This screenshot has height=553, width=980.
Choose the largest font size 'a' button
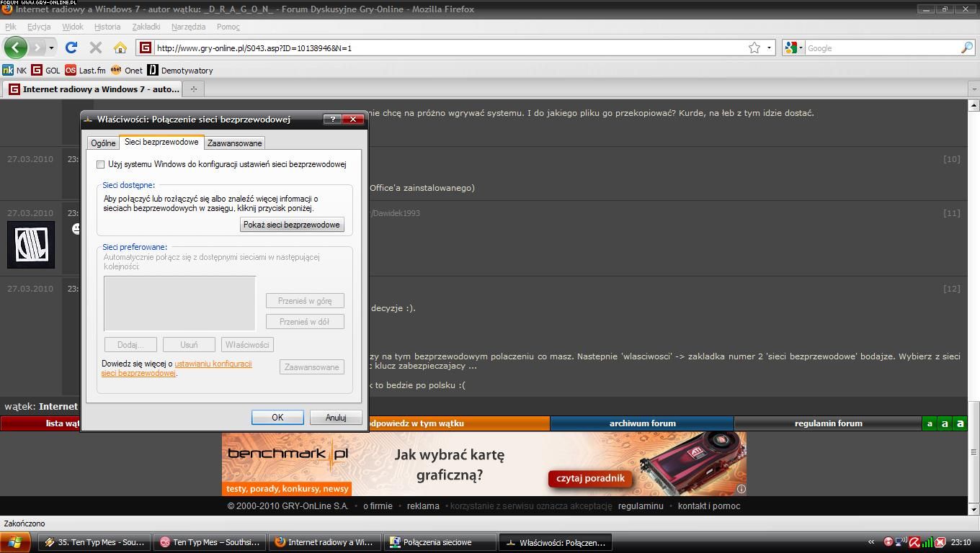[x=959, y=423]
